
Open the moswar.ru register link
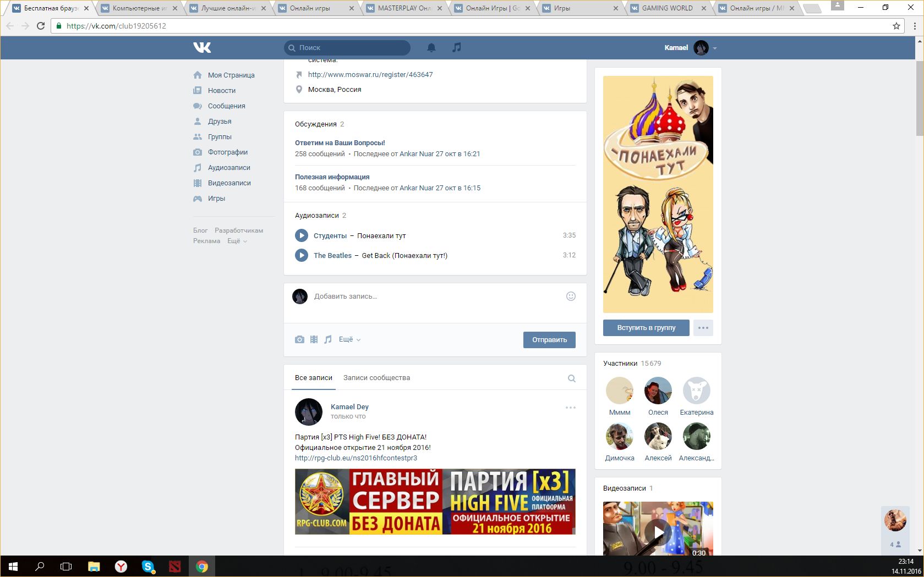(x=370, y=75)
